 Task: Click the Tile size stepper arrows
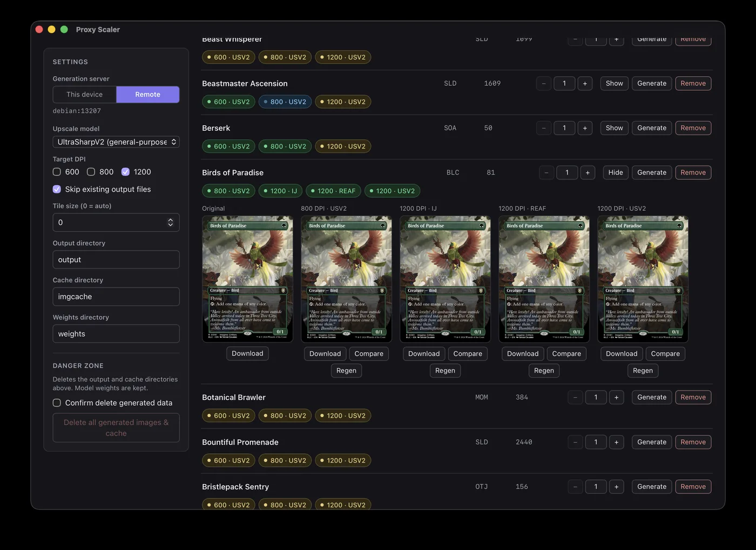(171, 223)
